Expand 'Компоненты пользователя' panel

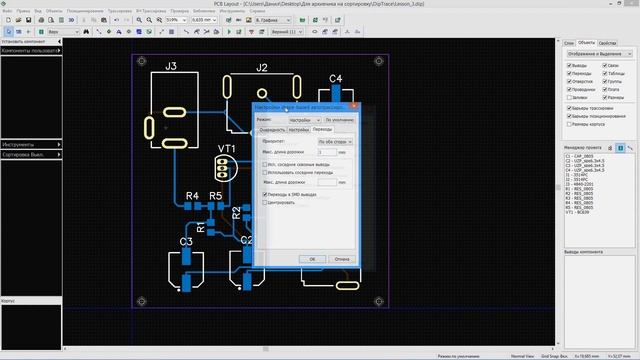(x=31, y=51)
